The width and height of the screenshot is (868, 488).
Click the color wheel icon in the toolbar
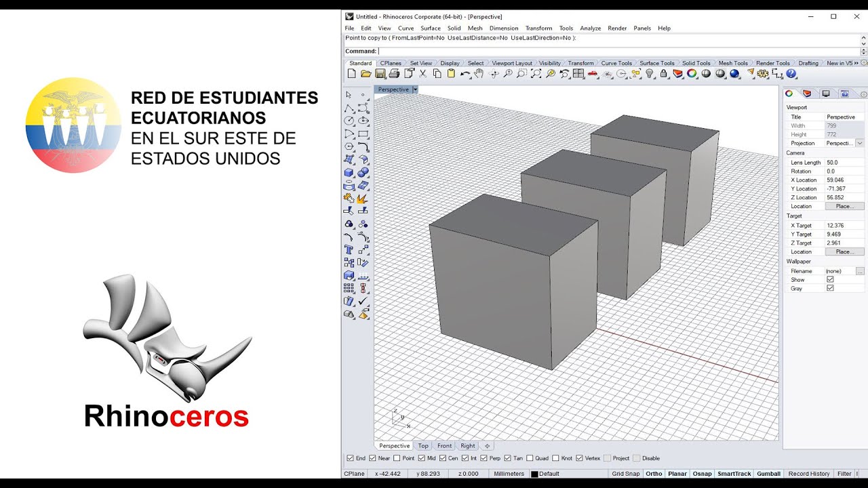(692, 74)
